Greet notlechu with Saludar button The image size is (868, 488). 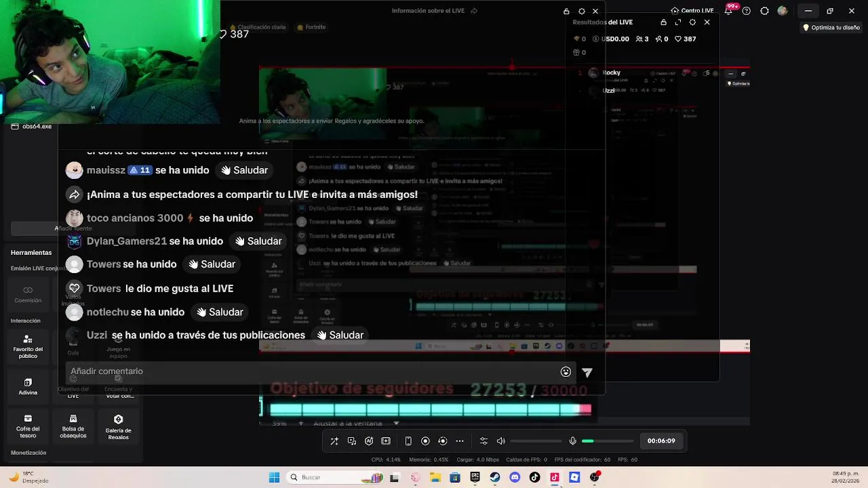tap(219, 312)
